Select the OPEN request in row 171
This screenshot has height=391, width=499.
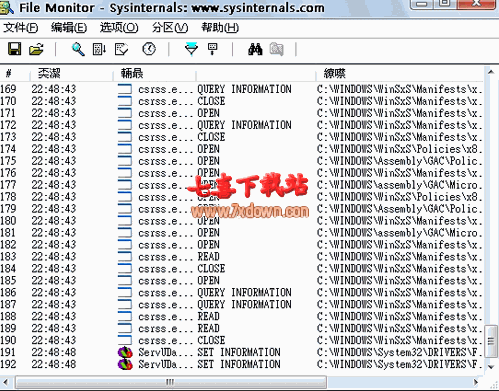[x=208, y=113]
